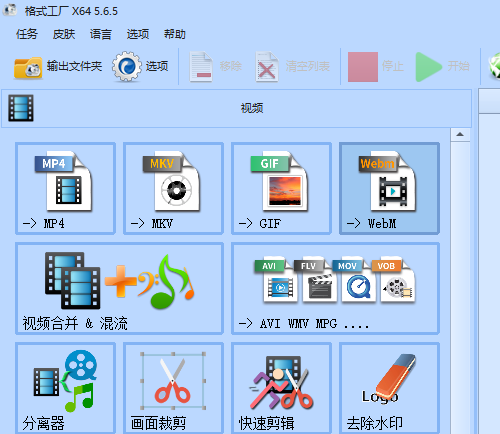Click the 选项 gear toolbar icon

[126, 66]
